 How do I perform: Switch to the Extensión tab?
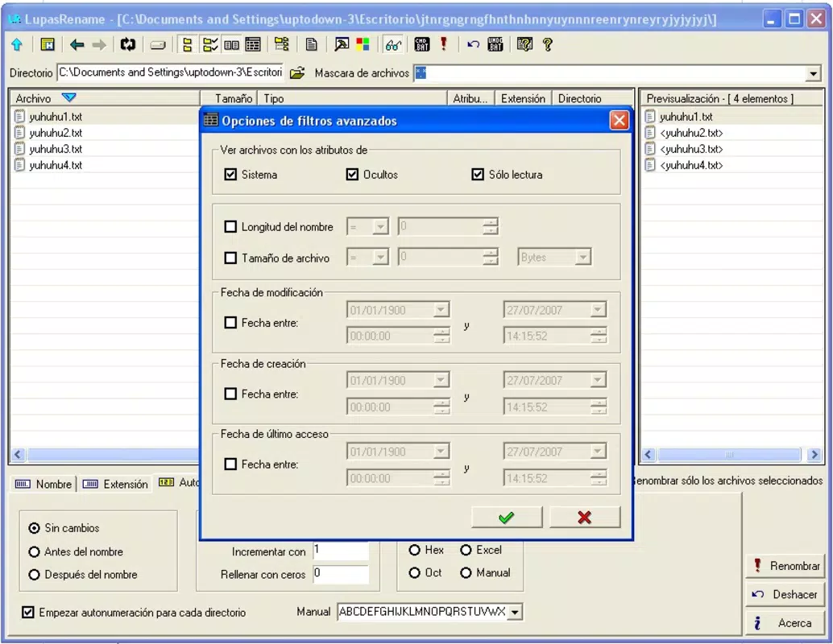(115, 484)
